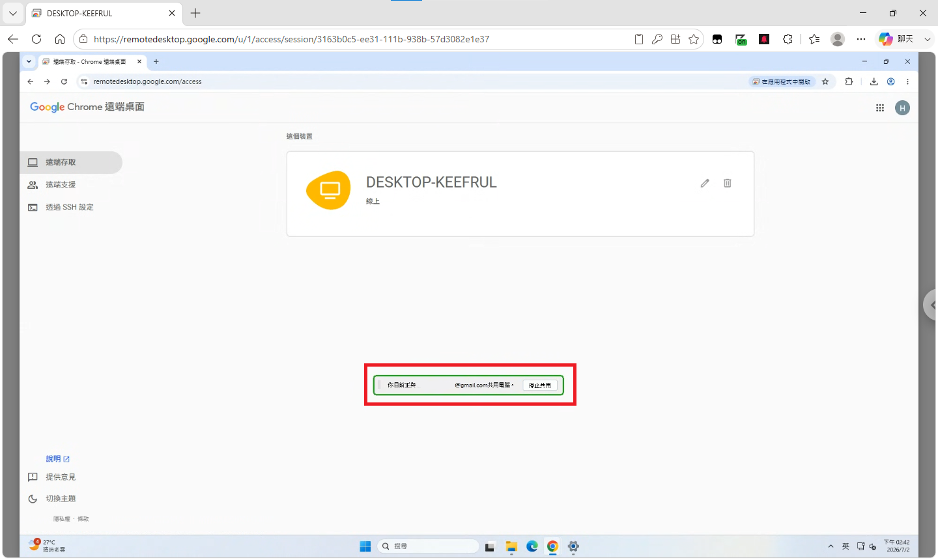Image resolution: width=938 pixels, height=560 pixels.
Task: Open the 說明 help link
Action: tap(58, 459)
